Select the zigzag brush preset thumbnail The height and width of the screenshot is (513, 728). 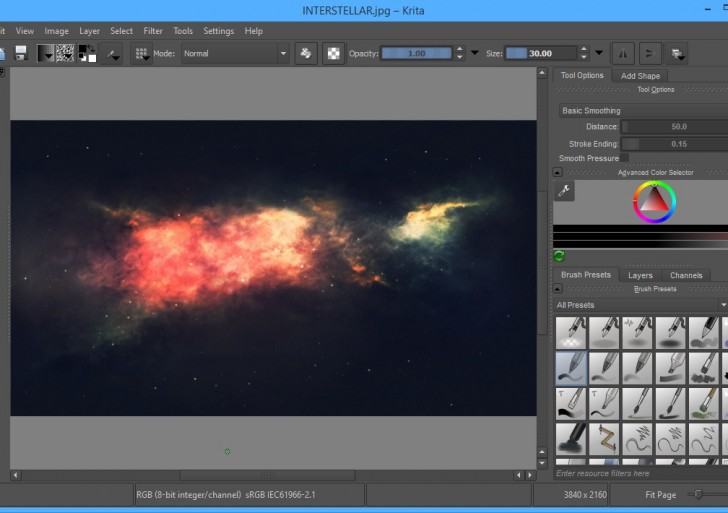click(x=604, y=438)
